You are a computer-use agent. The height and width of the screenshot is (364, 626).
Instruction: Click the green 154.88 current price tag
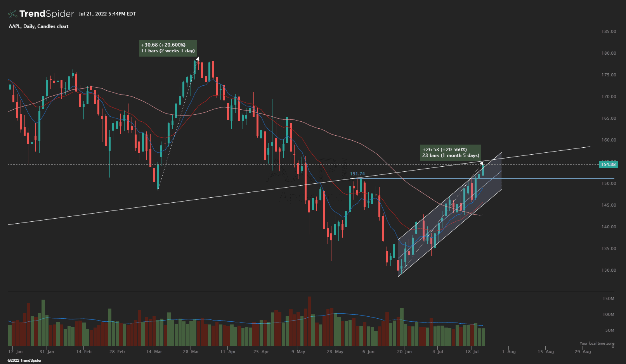608,164
